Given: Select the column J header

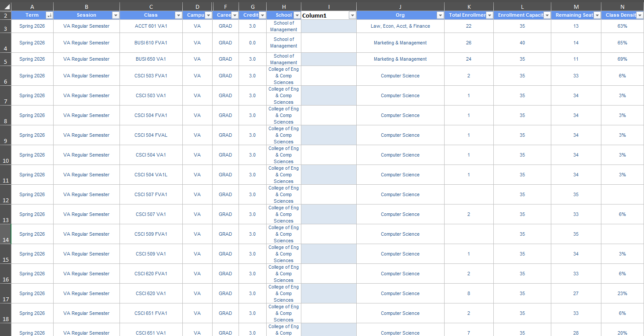Looking at the screenshot, I should coord(400,7).
